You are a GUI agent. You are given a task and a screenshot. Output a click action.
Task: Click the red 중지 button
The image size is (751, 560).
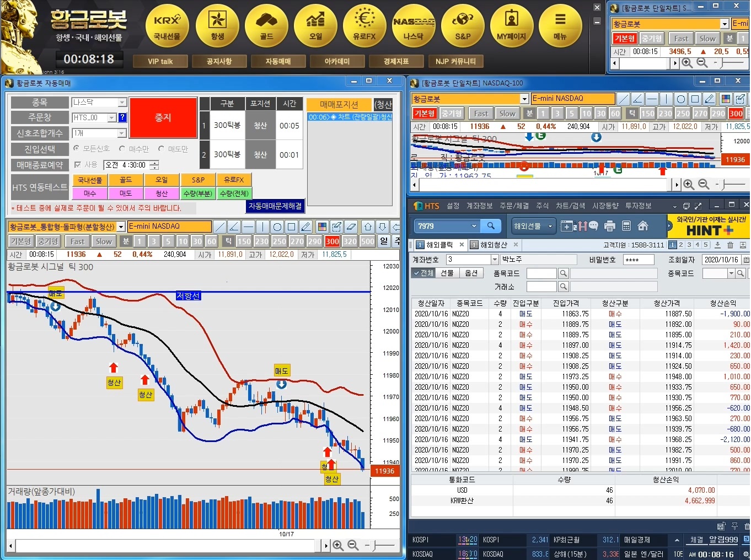(163, 118)
